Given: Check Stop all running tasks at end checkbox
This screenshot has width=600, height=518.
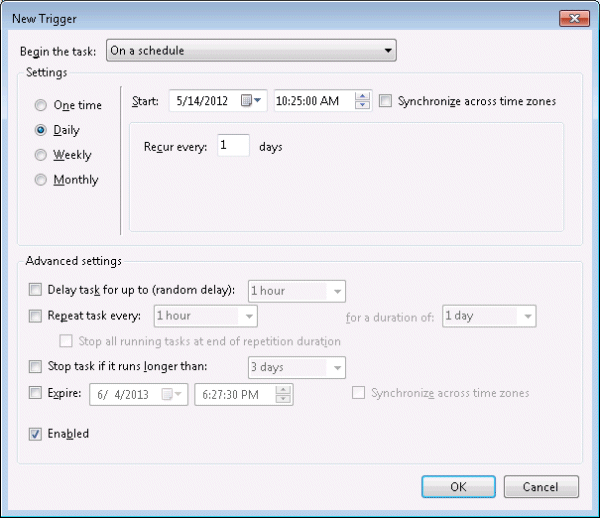Looking at the screenshot, I should pos(66,341).
